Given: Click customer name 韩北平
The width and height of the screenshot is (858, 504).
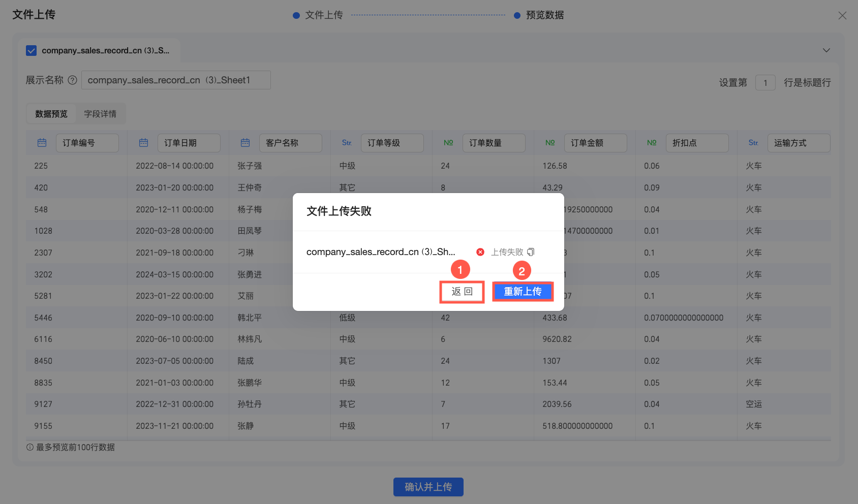Looking at the screenshot, I should coord(250,318).
